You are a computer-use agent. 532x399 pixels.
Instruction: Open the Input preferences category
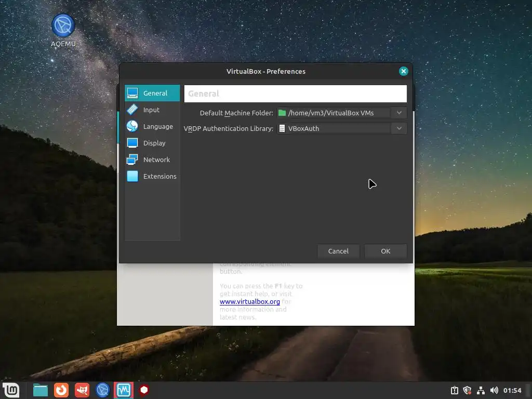152,110
